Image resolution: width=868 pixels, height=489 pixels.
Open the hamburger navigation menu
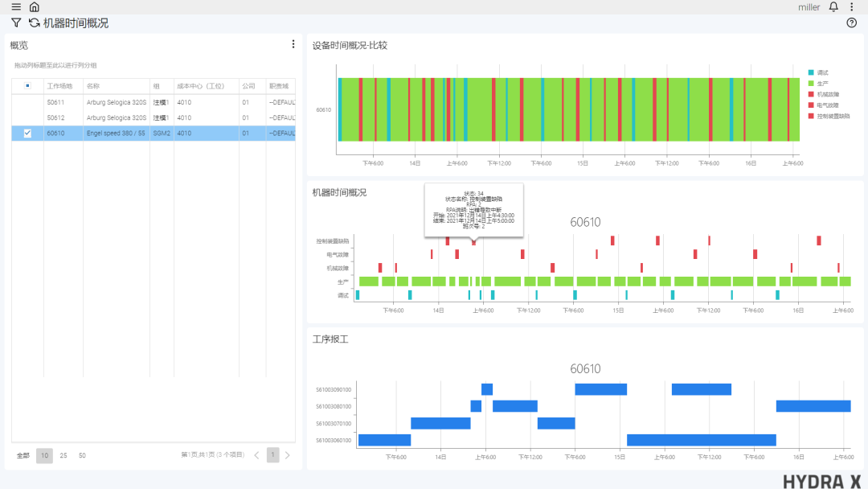[x=16, y=7]
